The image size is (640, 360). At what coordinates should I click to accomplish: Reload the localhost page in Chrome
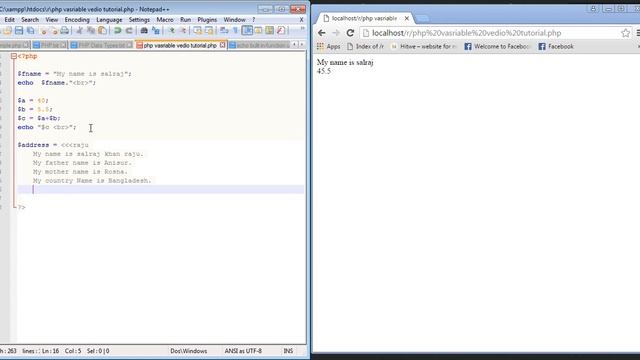pos(350,33)
